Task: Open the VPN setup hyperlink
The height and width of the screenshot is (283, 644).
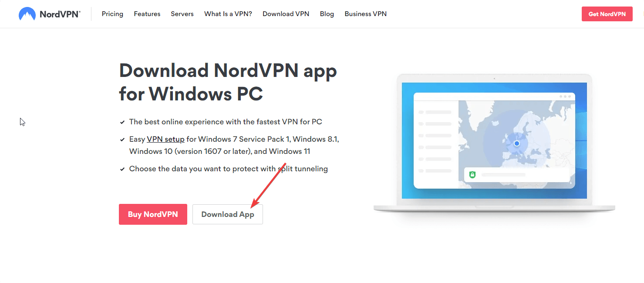Action: 165,139
